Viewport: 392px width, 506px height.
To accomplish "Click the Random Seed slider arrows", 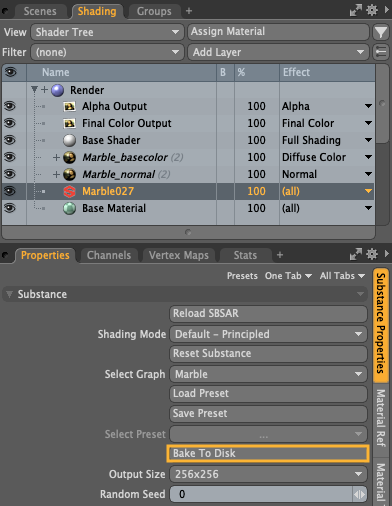I will point(359,494).
